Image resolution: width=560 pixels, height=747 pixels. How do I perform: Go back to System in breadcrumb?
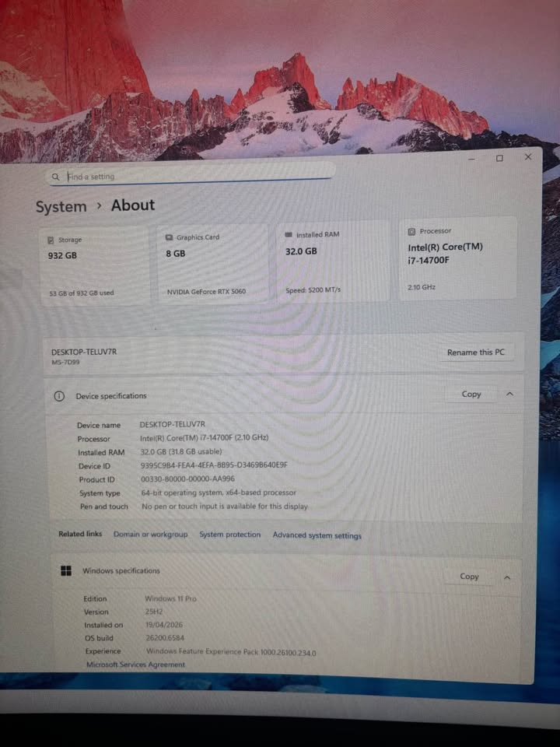pos(61,207)
